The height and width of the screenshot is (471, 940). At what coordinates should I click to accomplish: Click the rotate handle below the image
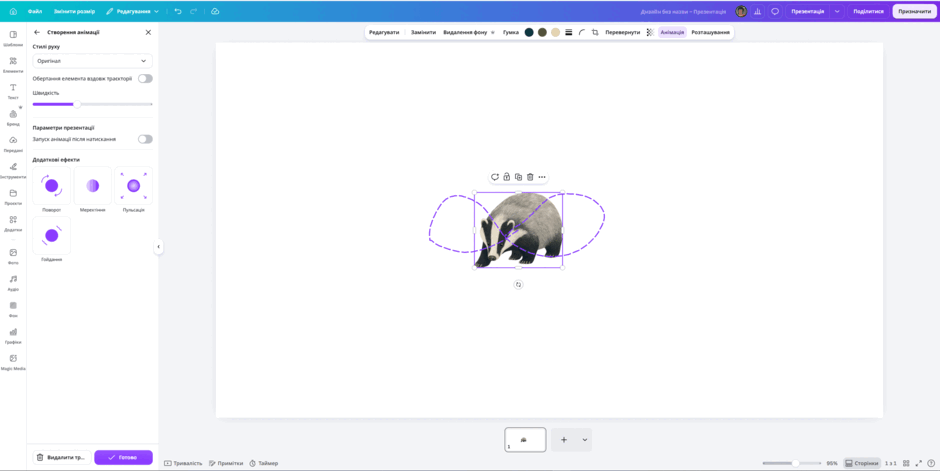[x=519, y=285]
